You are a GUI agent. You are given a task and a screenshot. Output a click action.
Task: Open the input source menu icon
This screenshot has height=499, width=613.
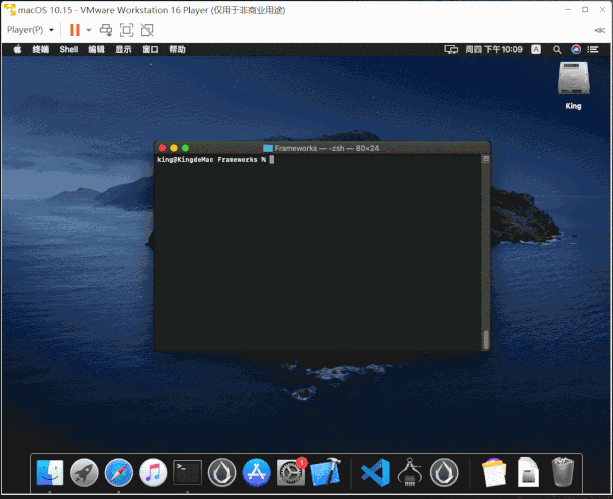[x=536, y=49]
